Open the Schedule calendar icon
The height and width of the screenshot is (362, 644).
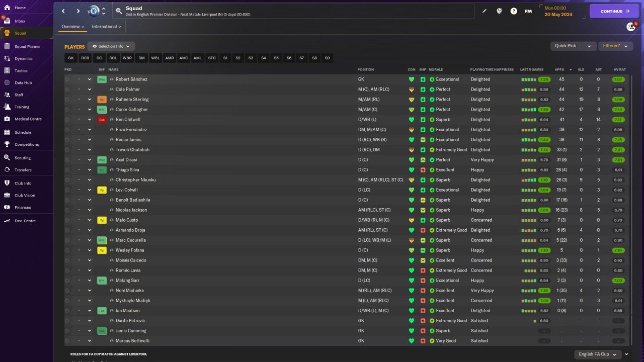pyautogui.click(x=7, y=132)
